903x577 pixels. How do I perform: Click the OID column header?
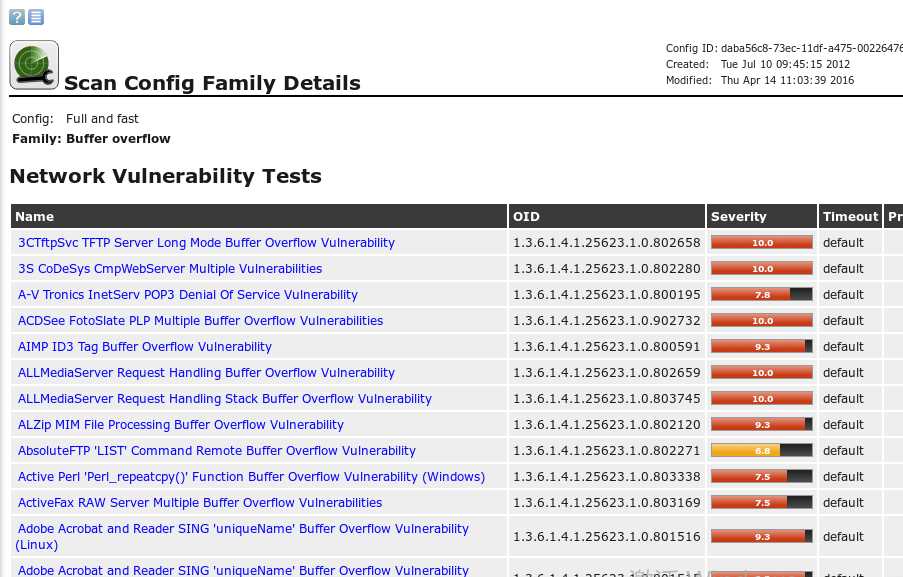(x=526, y=217)
